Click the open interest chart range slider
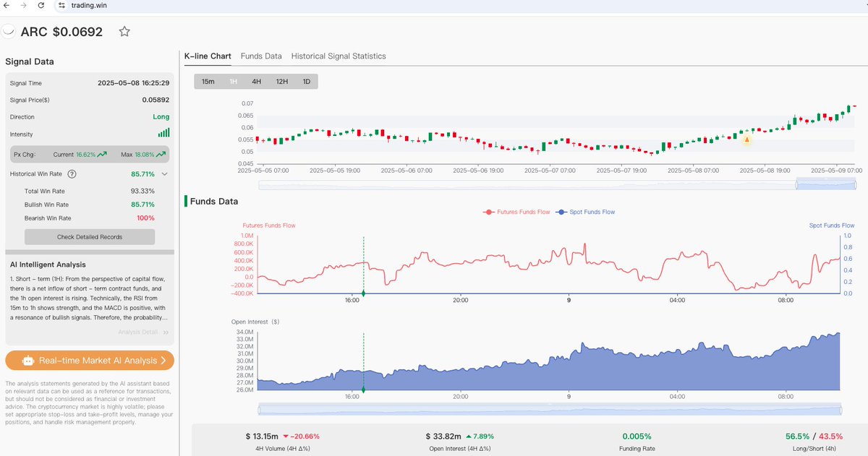Image resolution: width=868 pixels, height=456 pixels. 550,410
